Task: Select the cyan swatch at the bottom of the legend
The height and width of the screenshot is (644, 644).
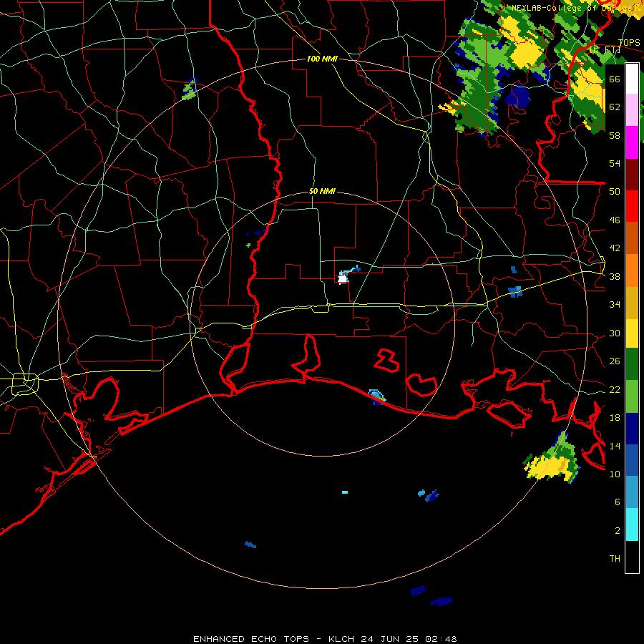Action: coord(632,525)
